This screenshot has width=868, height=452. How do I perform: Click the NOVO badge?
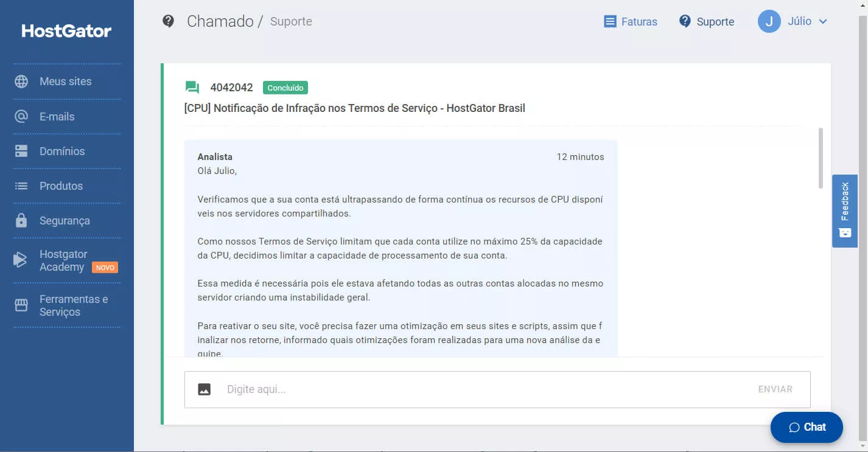(105, 268)
